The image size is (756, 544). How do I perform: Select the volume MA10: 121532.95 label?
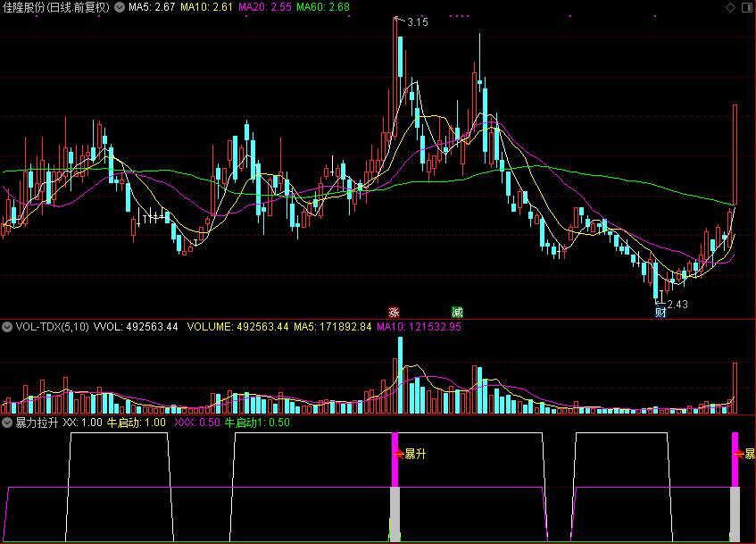tap(419, 327)
